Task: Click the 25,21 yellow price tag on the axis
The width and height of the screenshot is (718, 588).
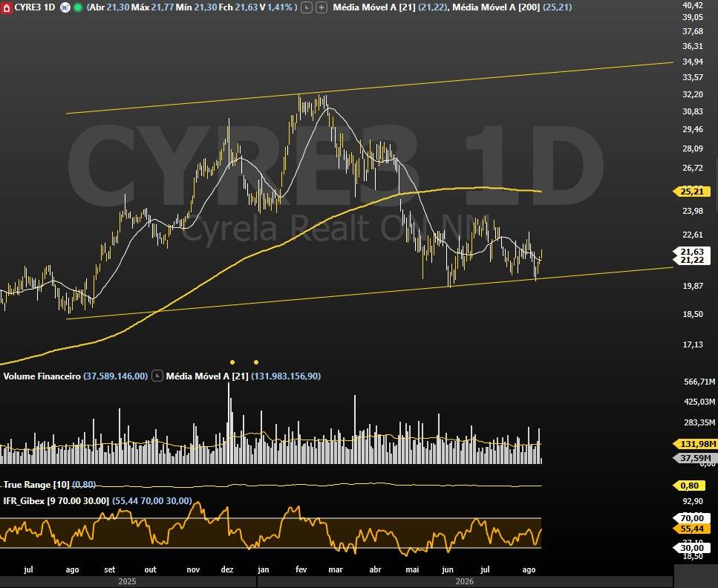Action: (x=692, y=192)
